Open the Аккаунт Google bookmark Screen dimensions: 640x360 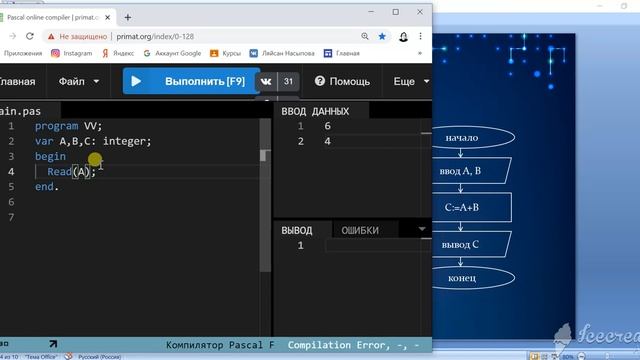[172, 53]
